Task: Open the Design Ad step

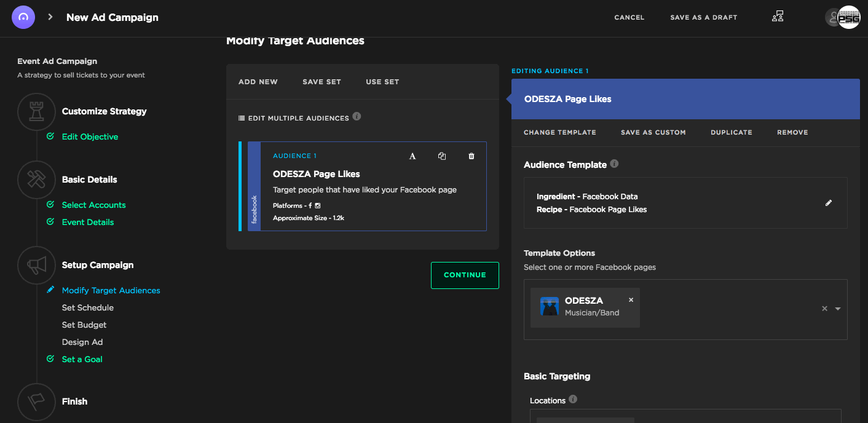Action: [82, 342]
